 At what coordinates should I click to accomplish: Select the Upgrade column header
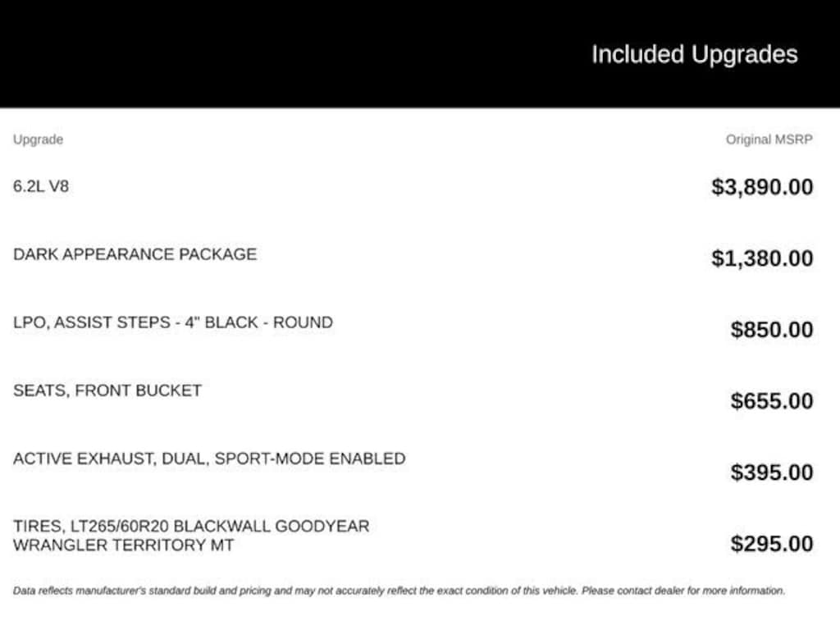click(x=38, y=139)
